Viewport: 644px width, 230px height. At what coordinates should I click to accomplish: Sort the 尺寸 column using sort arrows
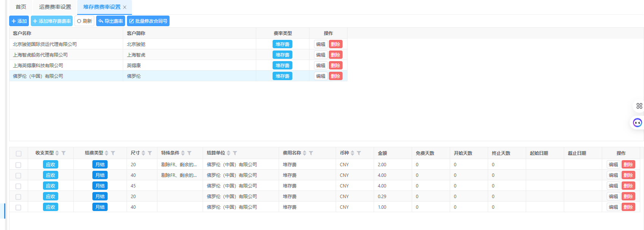pyautogui.click(x=143, y=153)
